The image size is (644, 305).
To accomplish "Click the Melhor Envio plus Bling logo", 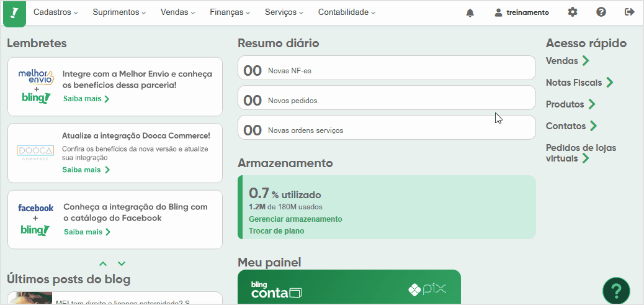I will pos(36,86).
